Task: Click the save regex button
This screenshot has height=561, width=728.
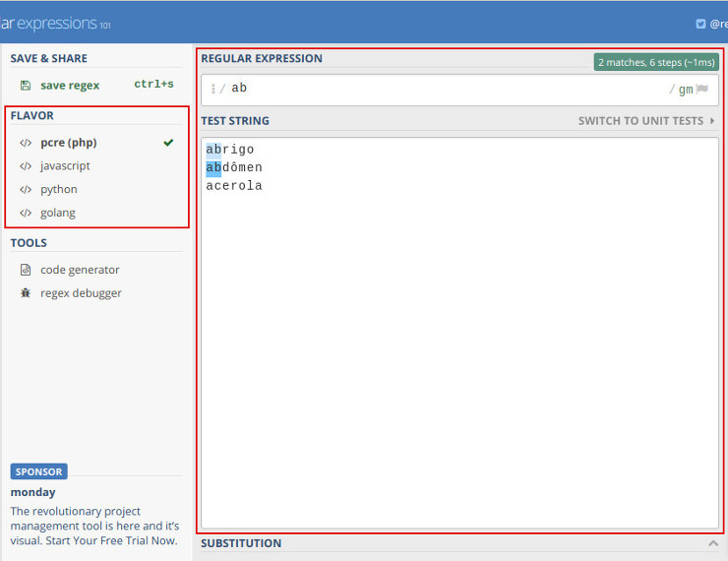Action: (70, 86)
